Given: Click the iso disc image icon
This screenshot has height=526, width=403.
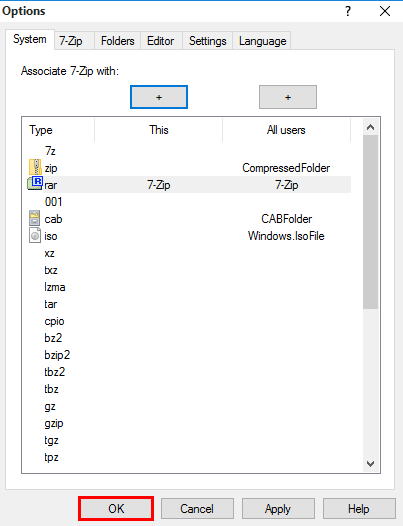Looking at the screenshot, I should (35, 235).
